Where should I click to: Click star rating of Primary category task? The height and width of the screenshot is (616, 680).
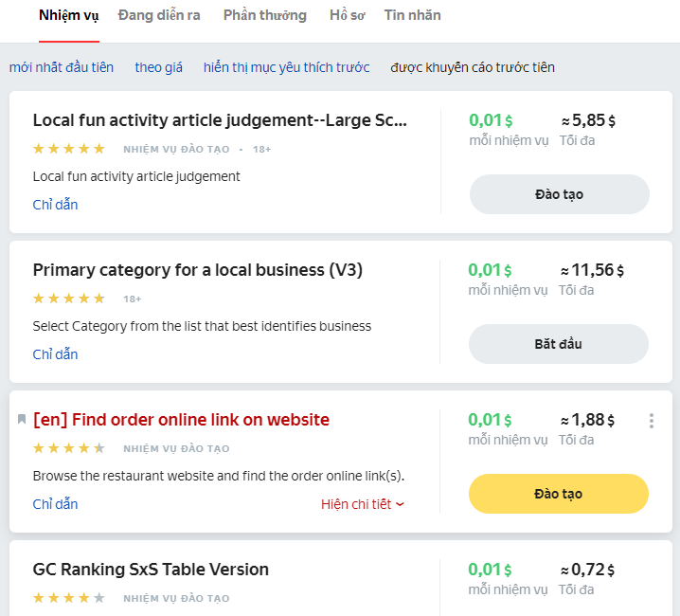coord(68,299)
